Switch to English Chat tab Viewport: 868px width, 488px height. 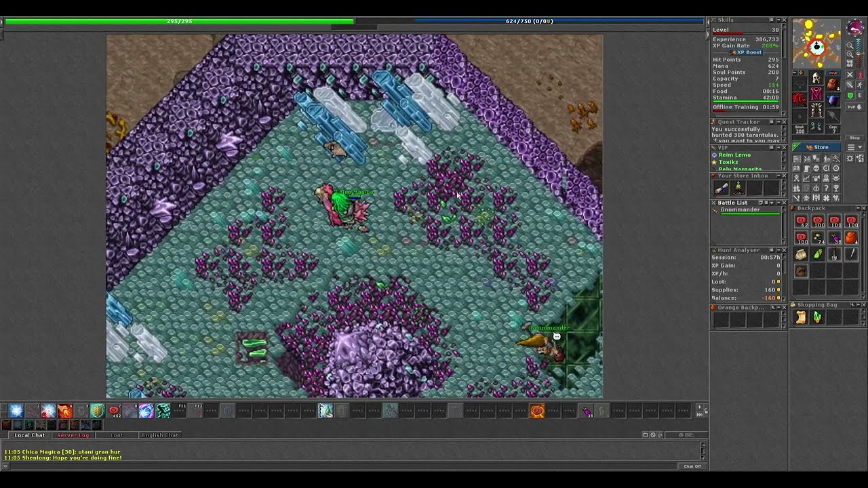(160, 435)
